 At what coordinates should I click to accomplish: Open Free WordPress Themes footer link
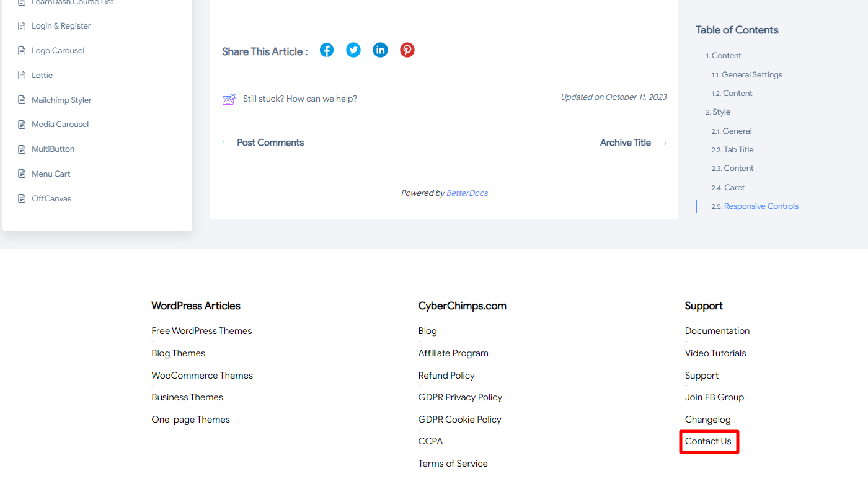pos(201,330)
